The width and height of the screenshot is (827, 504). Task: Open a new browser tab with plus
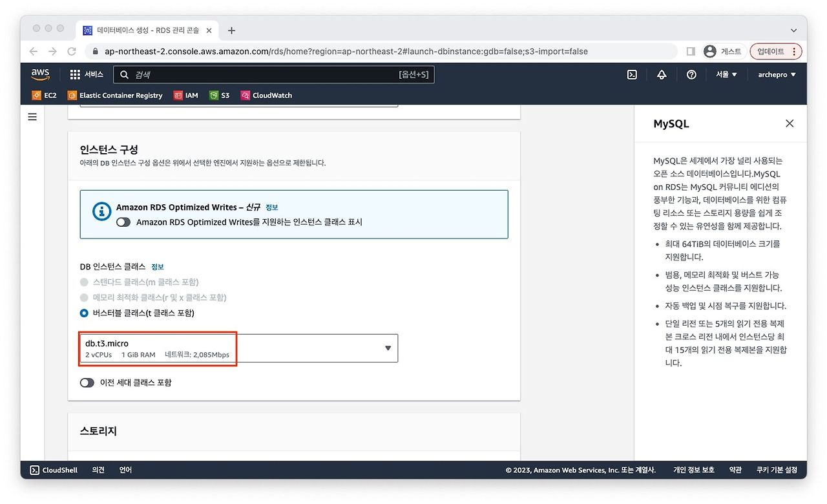click(231, 30)
